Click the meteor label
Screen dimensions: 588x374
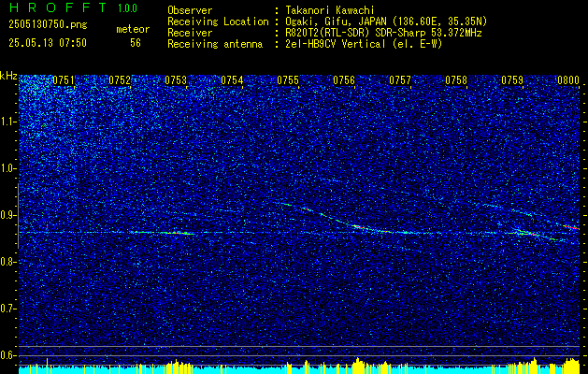pos(133,29)
